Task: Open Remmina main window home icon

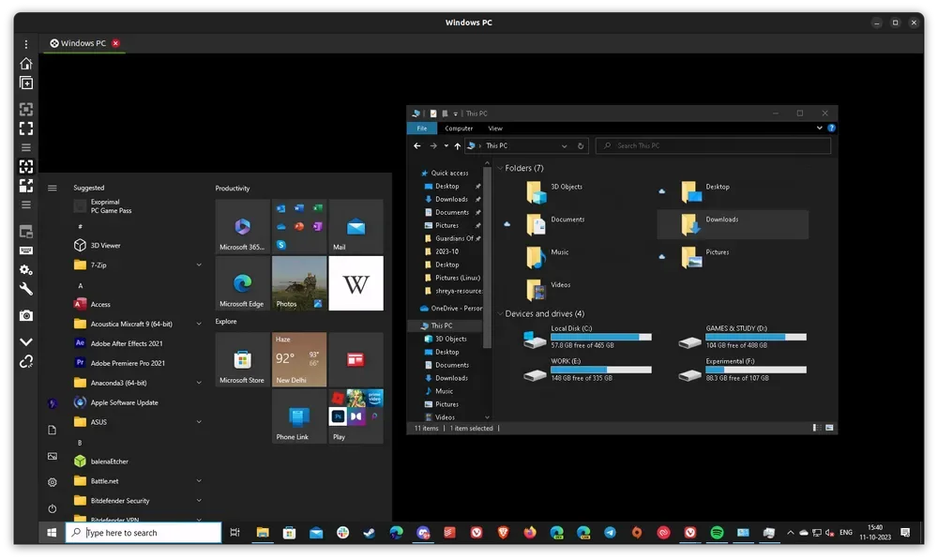Action: (25, 64)
